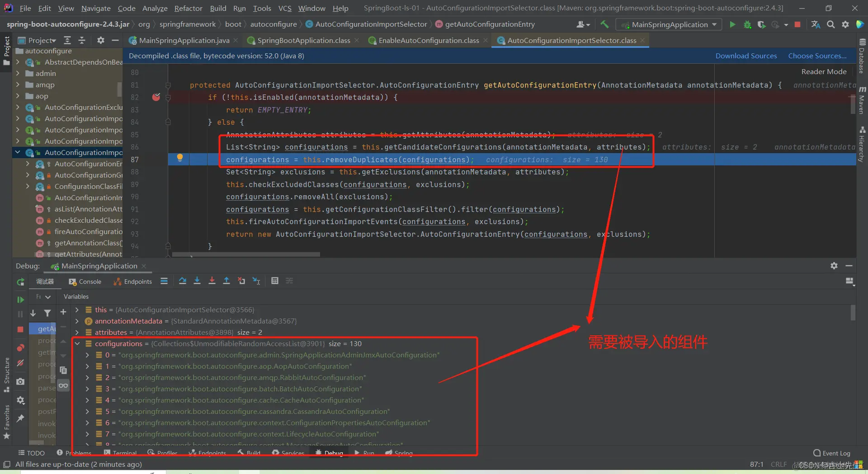Image resolution: width=868 pixels, height=474 pixels.
Task: Toggle the breakpoint on line 82
Action: [x=156, y=97]
